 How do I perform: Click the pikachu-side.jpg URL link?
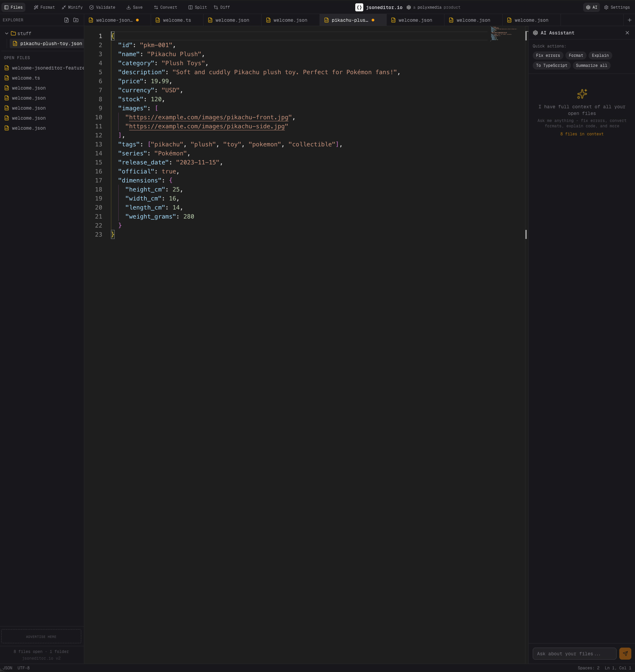click(207, 127)
